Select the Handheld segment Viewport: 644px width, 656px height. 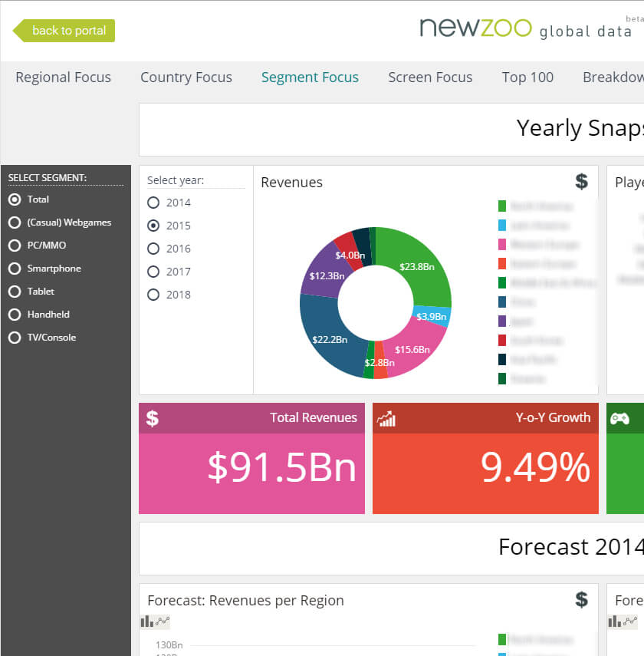pyautogui.click(x=15, y=315)
